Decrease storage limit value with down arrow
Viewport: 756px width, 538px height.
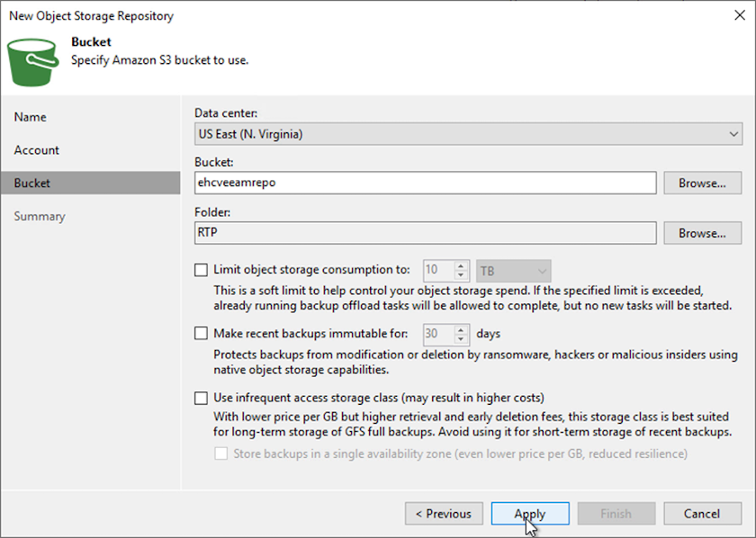[x=462, y=274]
